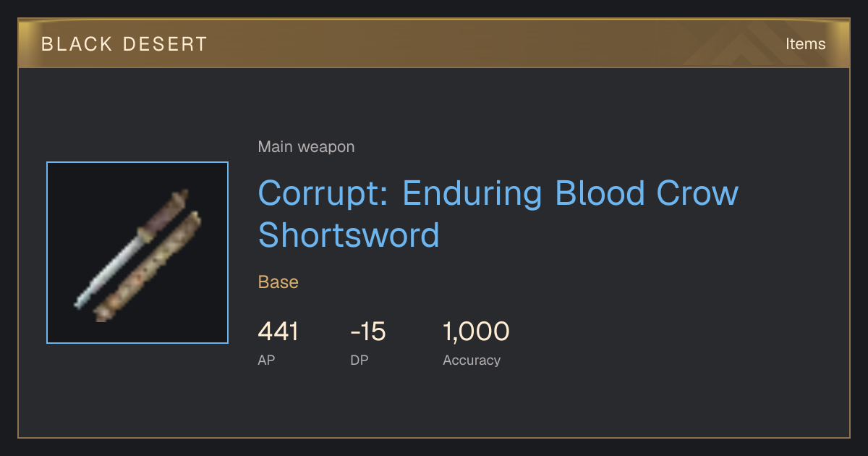Screen dimensions: 868x456
Task: Click the shortsword item thumbnail
Action: coord(137,253)
